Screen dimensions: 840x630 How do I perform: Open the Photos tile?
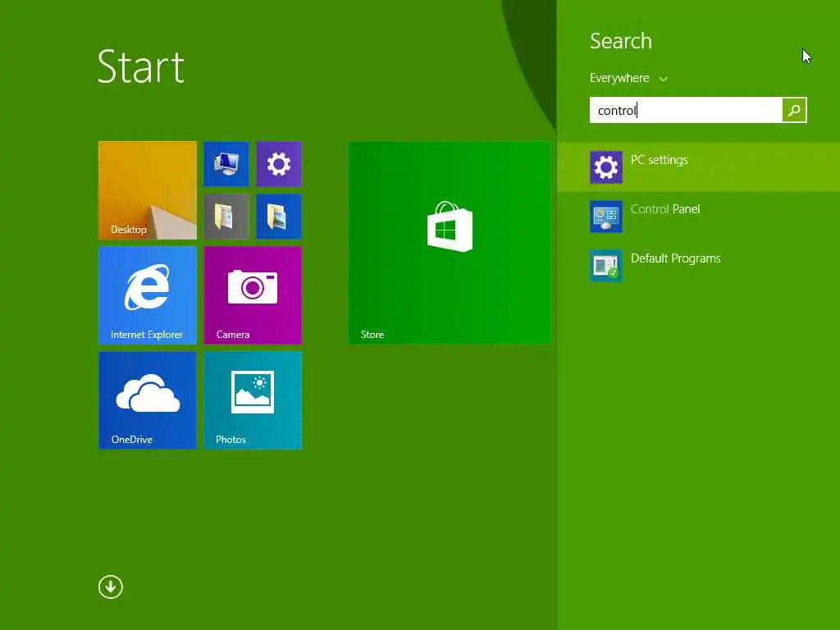pos(253,400)
